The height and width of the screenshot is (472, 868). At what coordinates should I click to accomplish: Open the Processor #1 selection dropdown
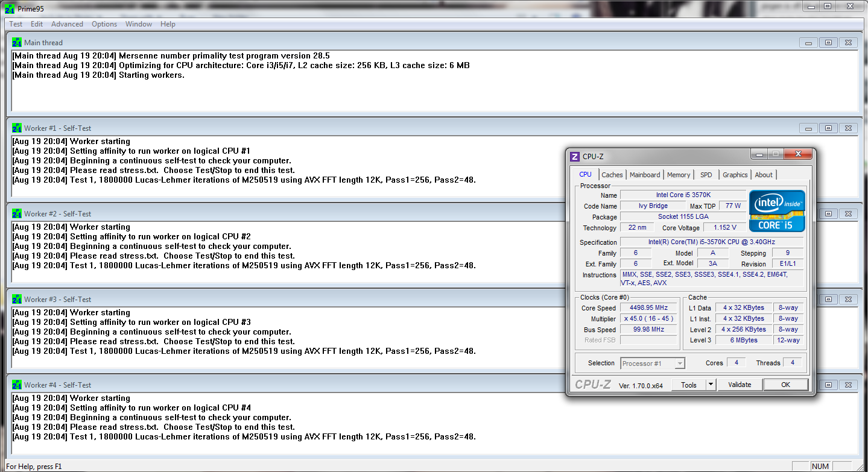pyautogui.click(x=652, y=363)
